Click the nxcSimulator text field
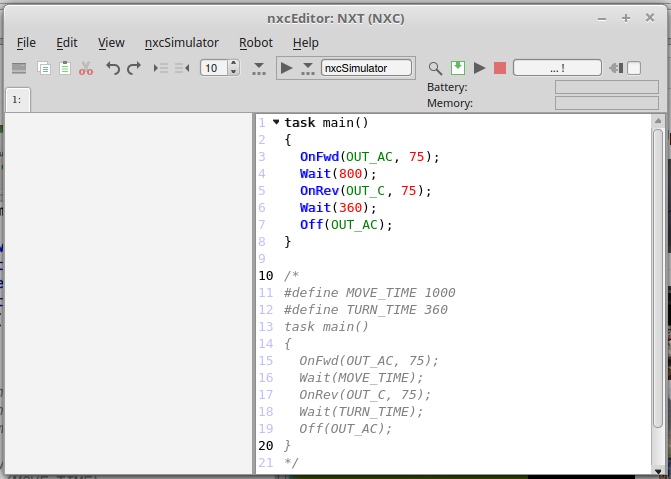Image resolution: width=671 pixels, height=479 pixels. 366,68
